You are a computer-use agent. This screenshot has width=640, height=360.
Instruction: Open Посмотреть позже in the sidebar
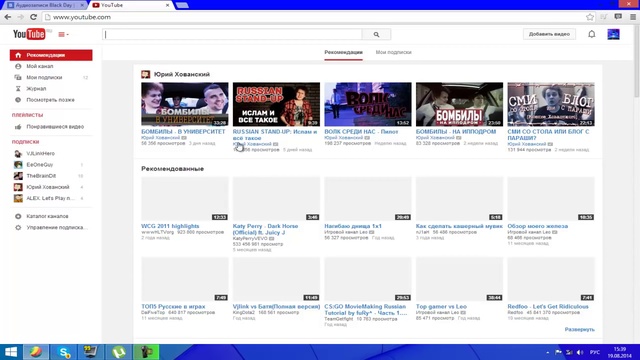click(x=51, y=100)
